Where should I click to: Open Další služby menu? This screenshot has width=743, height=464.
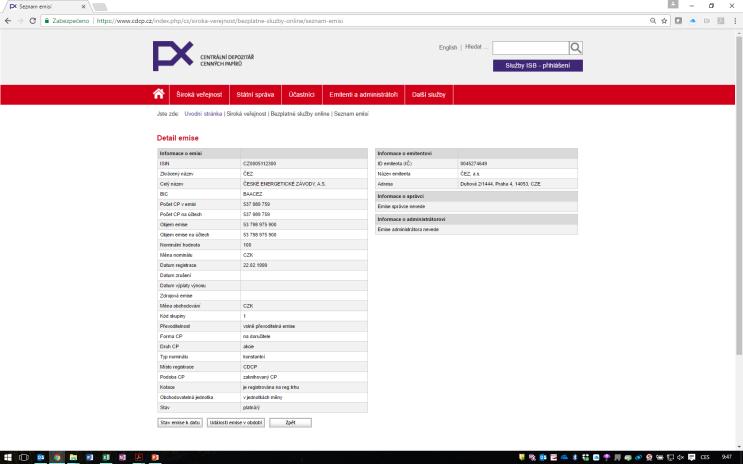pyautogui.click(x=429, y=94)
